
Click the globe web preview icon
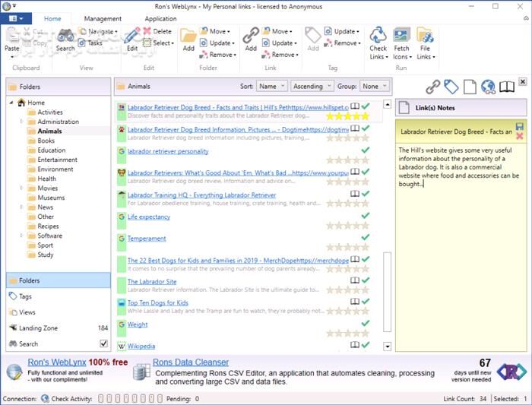click(x=488, y=87)
